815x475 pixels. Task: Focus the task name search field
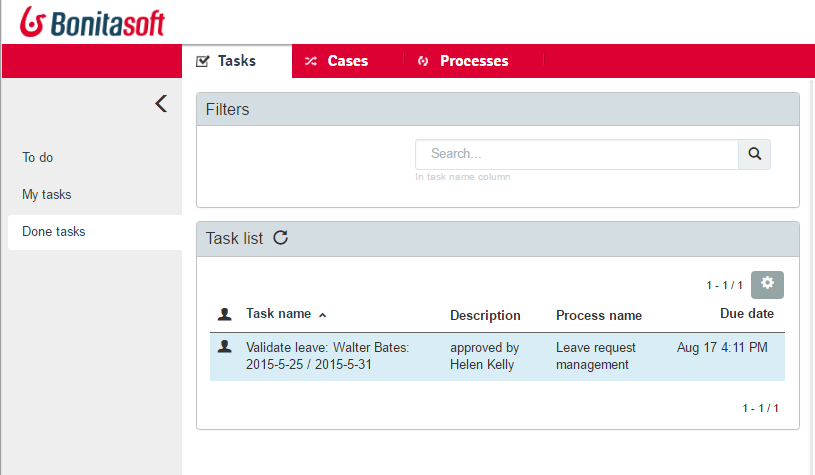pos(577,154)
